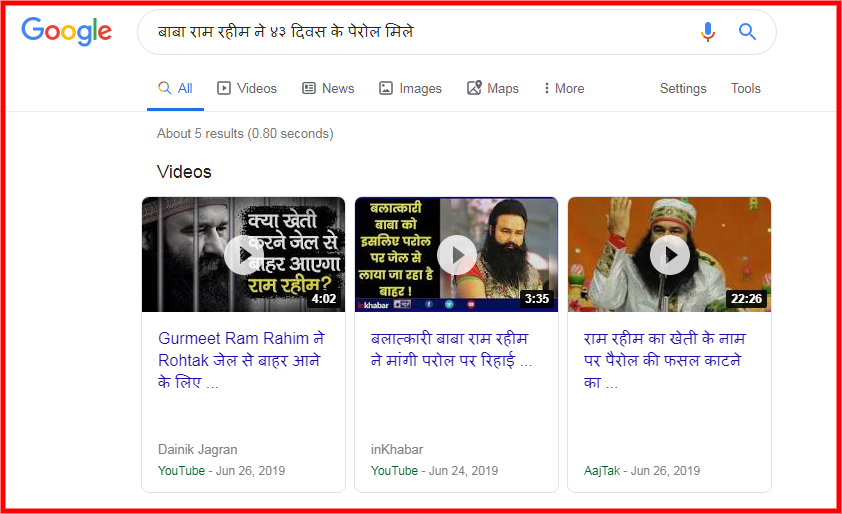This screenshot has height=514, width=842.
Task: Switch to the News tab
Action: pos(328,89)
